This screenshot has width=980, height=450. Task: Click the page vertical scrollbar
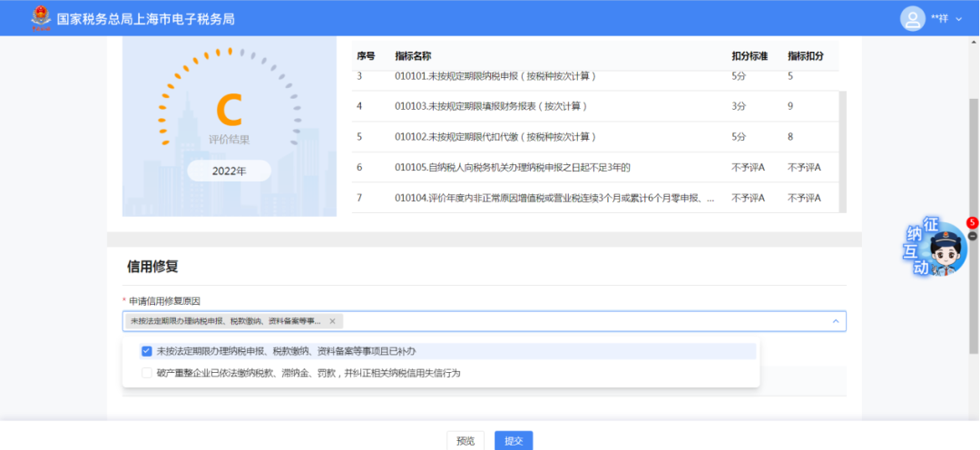point(974,225)
